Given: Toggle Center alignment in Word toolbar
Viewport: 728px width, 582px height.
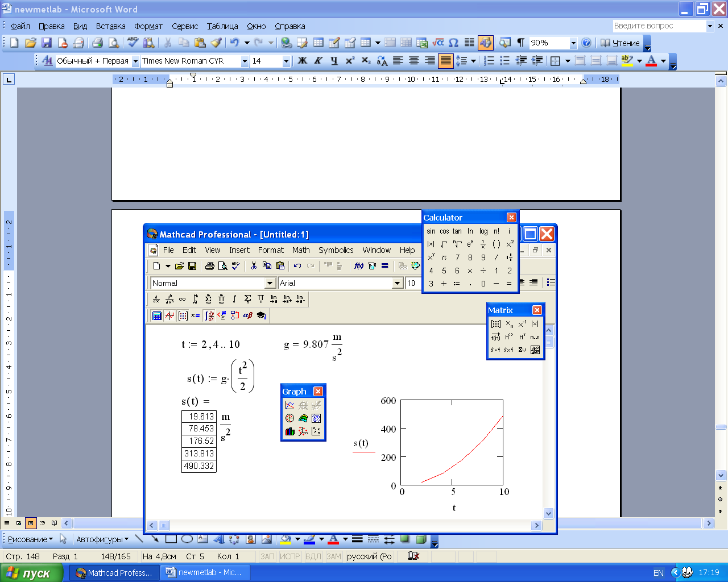Looking at the screenshot, I should [414, 61].
